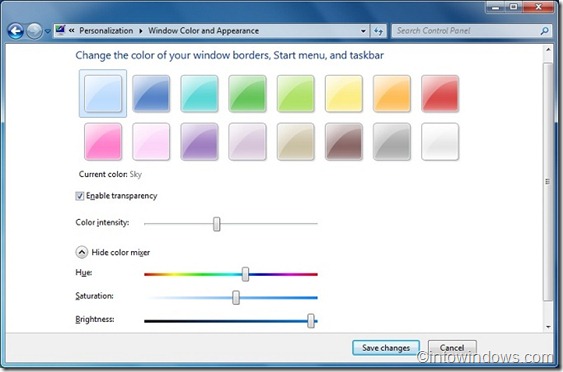563x372 pixels.
Task: Maximize the window with title bar button
Action: pos(514,6)
